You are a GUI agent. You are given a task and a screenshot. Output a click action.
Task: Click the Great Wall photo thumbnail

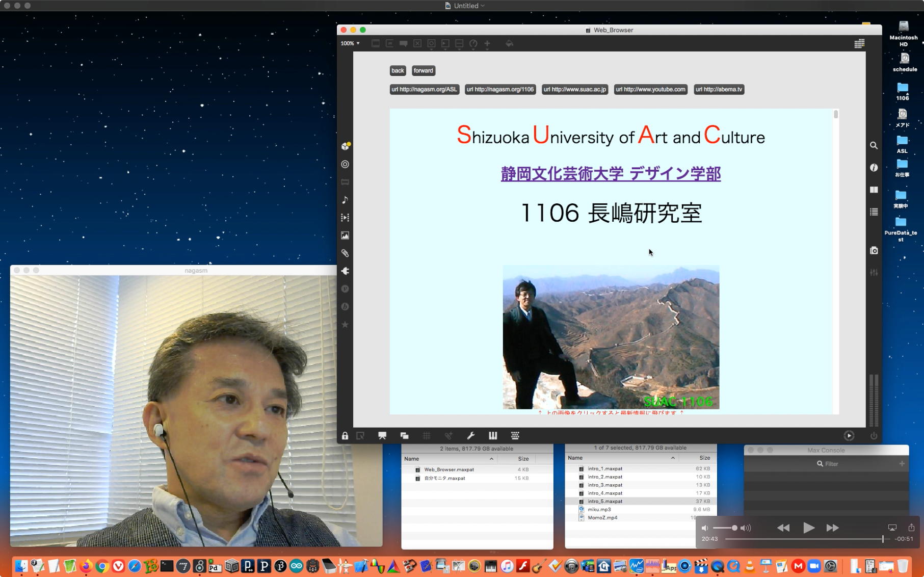(611, 337)
